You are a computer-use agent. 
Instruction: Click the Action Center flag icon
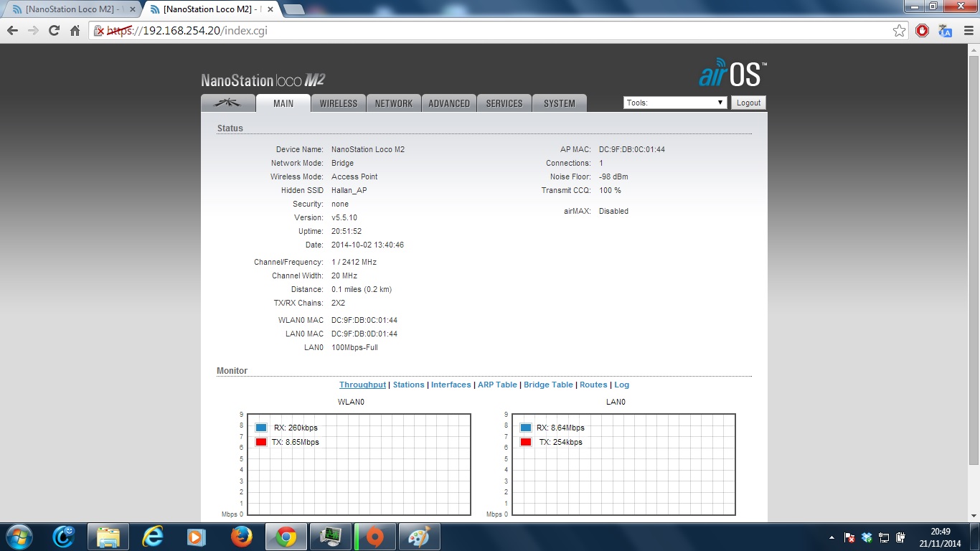849,537
